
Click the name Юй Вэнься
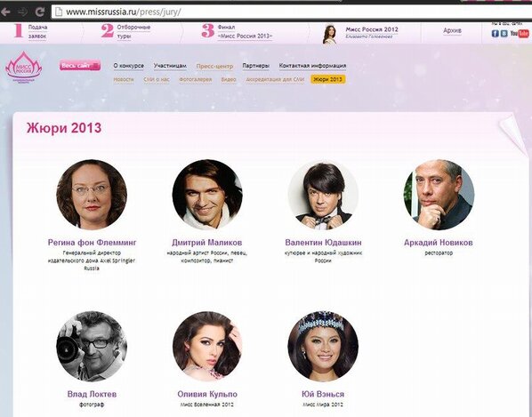pos(323,394)
